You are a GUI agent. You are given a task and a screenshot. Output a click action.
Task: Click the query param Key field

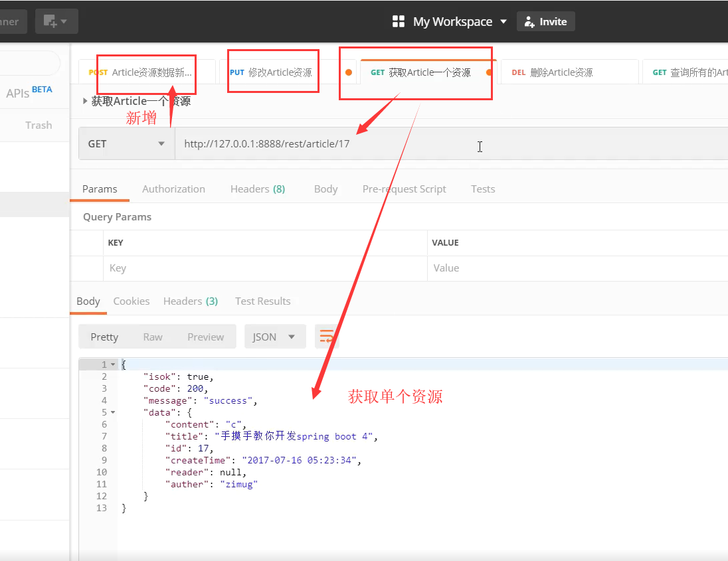[265, 268]
